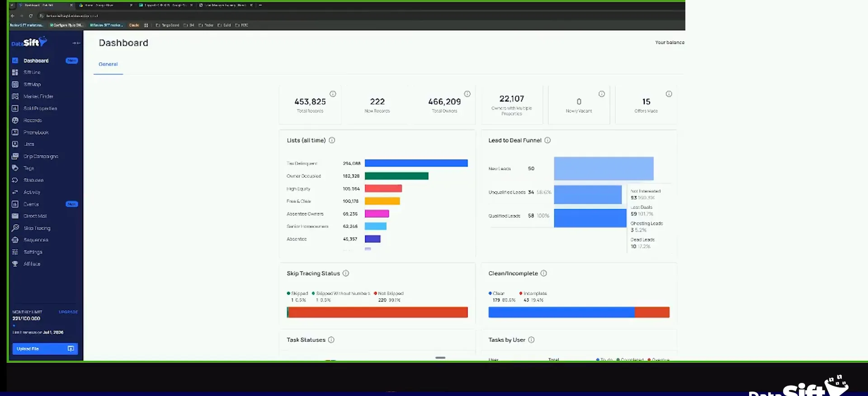Reload the page in browser
The width and height of the screenshot is (868, 396).
(31, 16)
